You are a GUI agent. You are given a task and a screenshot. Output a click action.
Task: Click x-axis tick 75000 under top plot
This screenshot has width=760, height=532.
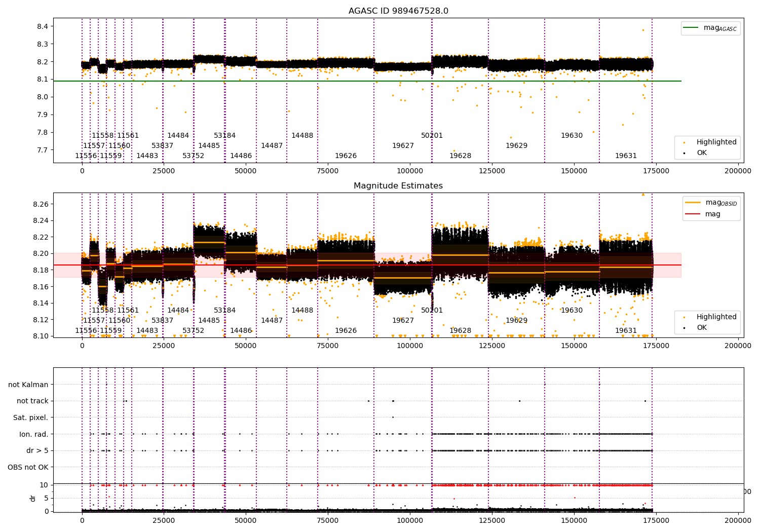point(328,171)
